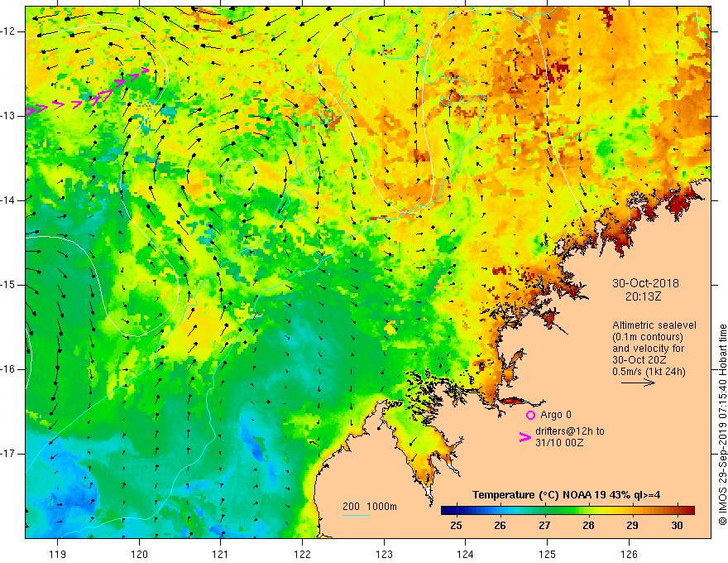This screenshot has width=728, height=563.
Task: Click the cyan bathymetry legend line
Action: (x=356, y=515)
